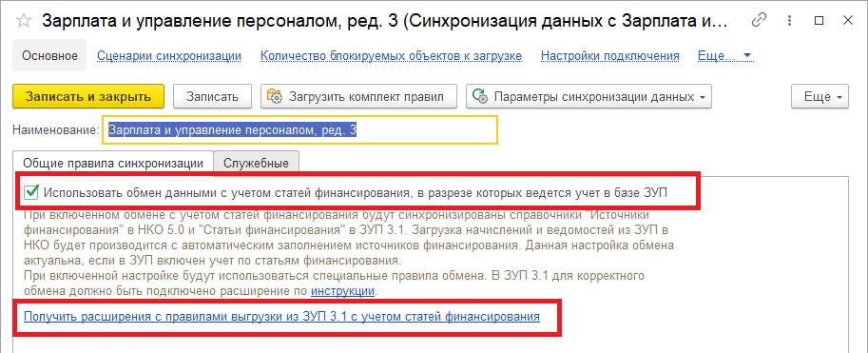Select the Общие правила синхронизации tab

(x=113, y=164)
